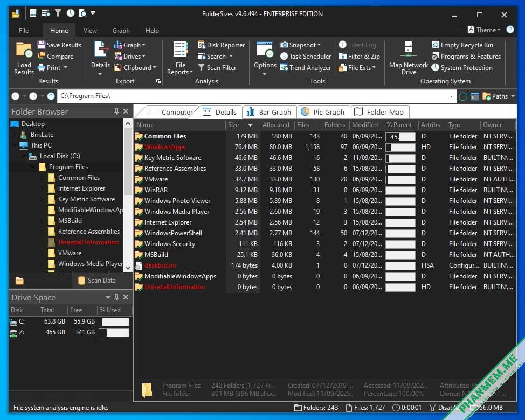The image size is (525, 420).
Task: Click Empty Recycle Bin
Action: tap(462, 45)
